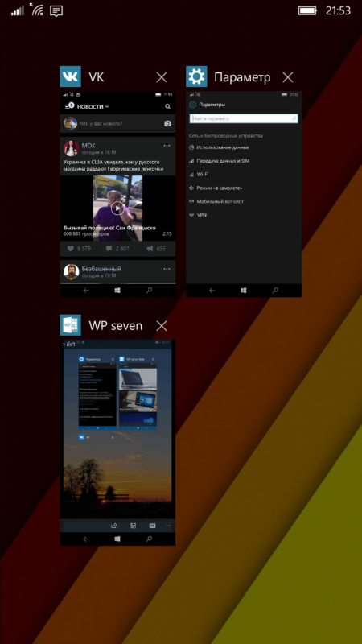Open the Параметр gear icon

point(196,76)
